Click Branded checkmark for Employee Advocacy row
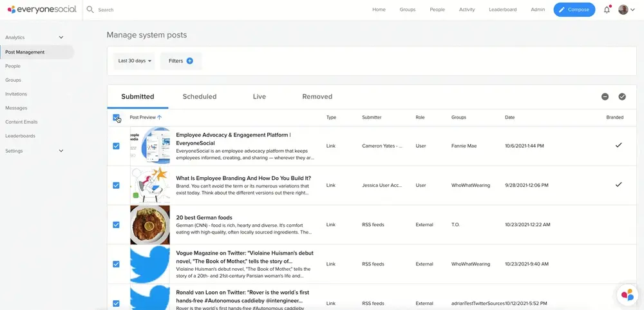 pyautogui.click(x=618, y=145)
